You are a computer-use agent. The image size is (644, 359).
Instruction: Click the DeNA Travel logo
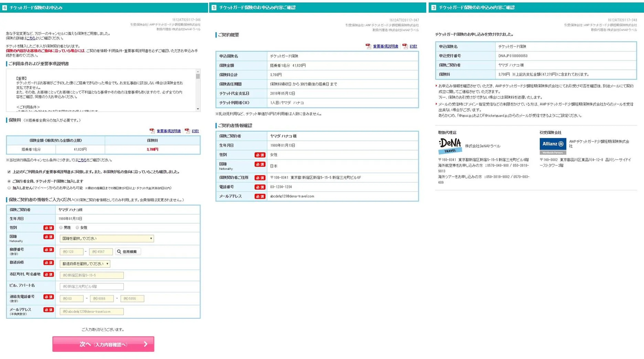click(x=450, y=146)
